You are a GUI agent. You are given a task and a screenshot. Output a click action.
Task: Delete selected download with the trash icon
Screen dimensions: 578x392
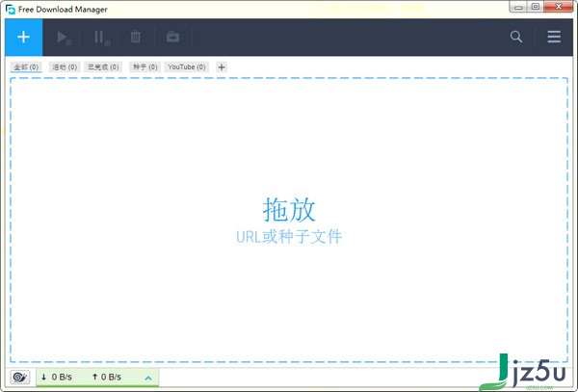[135, 37]
